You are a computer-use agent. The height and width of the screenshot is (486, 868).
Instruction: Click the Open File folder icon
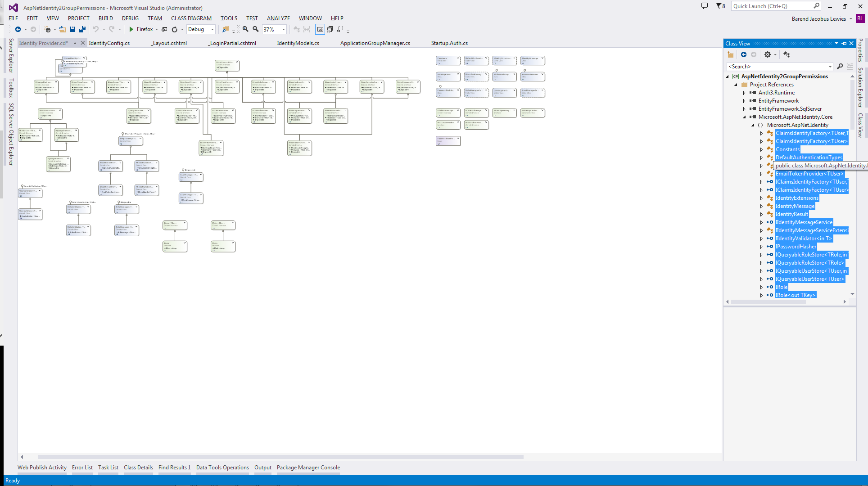point(62,29)
